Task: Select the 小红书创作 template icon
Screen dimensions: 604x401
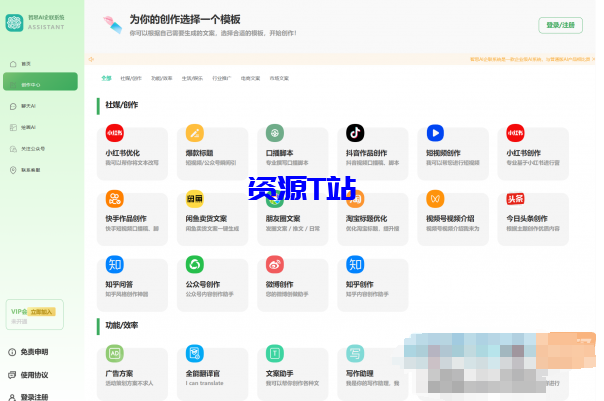Action: point(515,133)
